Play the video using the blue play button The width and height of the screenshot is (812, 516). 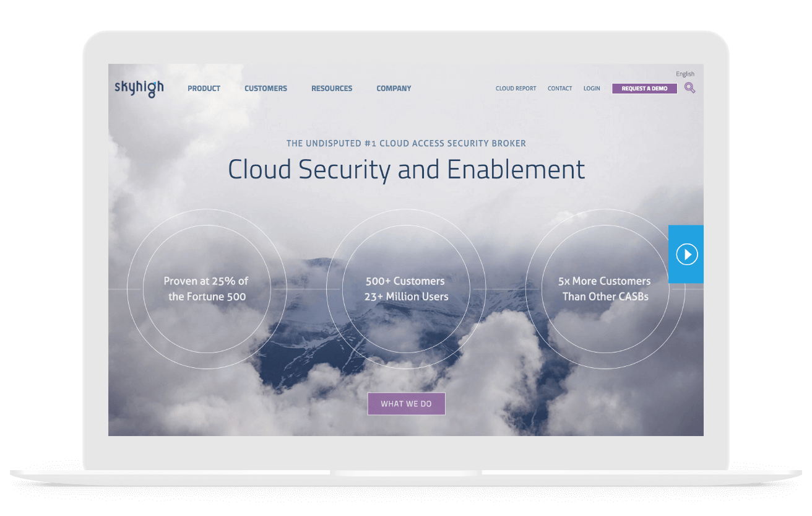686,254
